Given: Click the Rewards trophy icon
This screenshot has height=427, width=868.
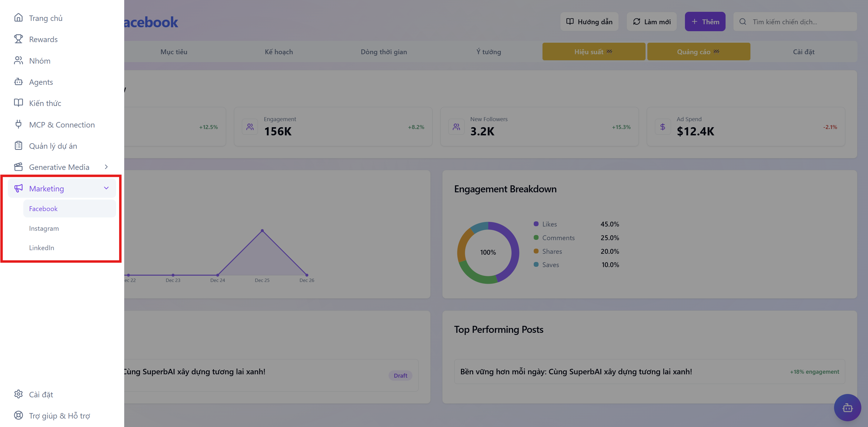Looking at the screenshot, I should click(x=18, y=39).
